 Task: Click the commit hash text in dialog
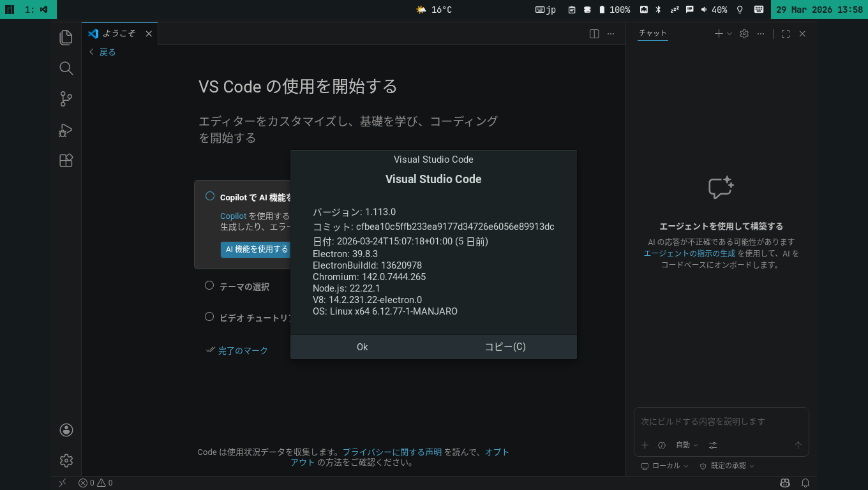click(455, 226)
